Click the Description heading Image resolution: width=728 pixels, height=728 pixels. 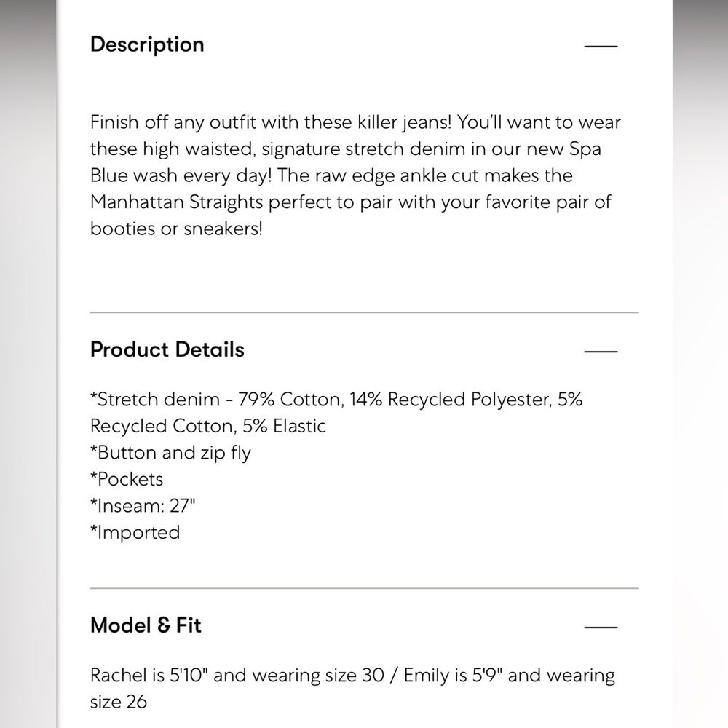(147, 45)
